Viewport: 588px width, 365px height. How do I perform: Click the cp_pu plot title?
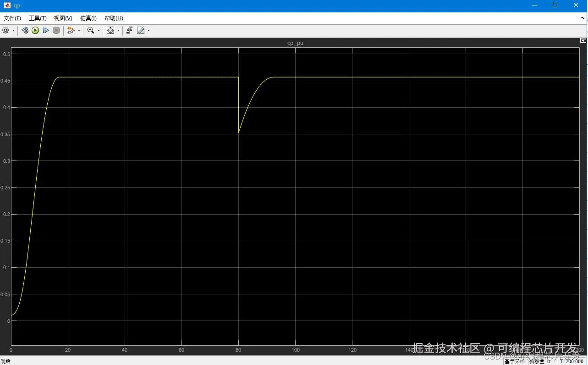coord(295,43)
